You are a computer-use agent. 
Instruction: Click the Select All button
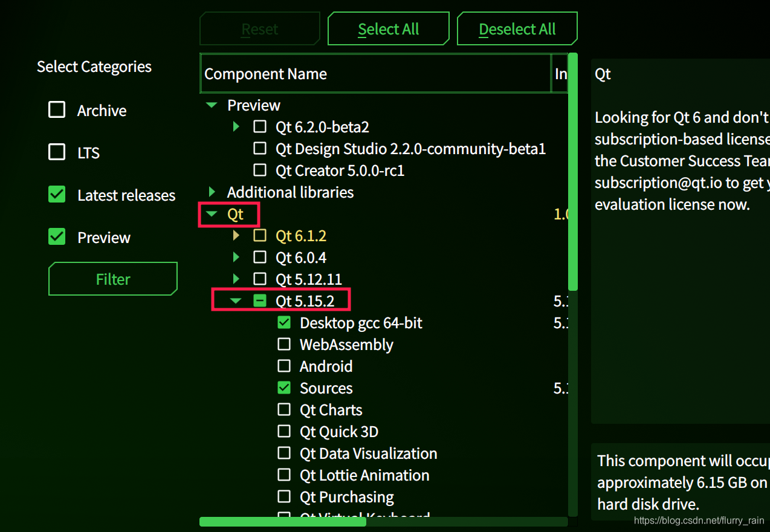(x=389, y=29)
